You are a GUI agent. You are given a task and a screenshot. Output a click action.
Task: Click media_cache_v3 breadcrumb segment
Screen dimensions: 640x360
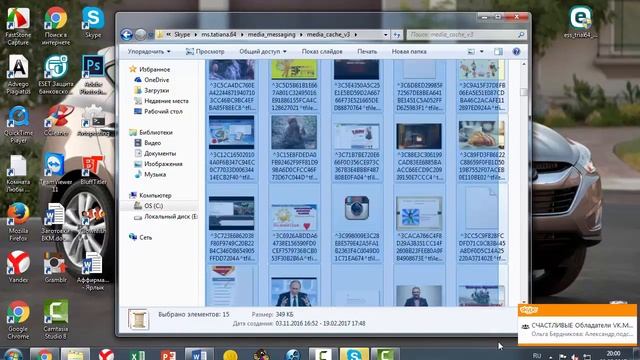(x=328, y=35)
